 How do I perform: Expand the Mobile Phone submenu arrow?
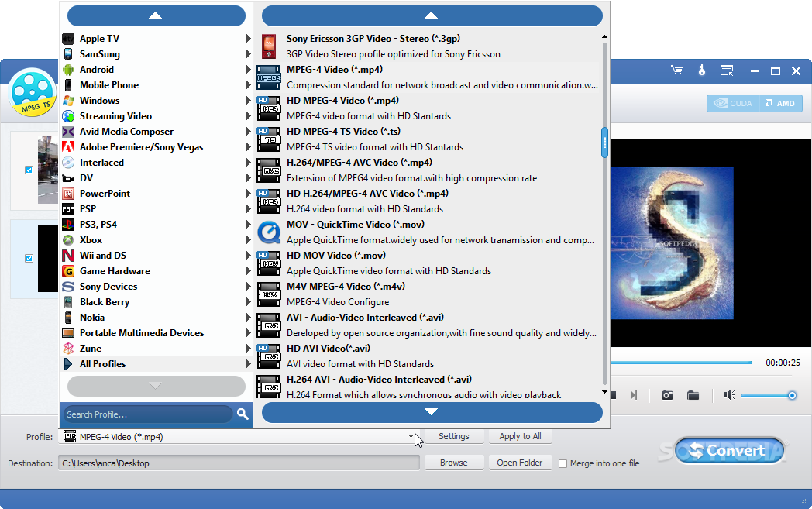[x=249, y=85]
